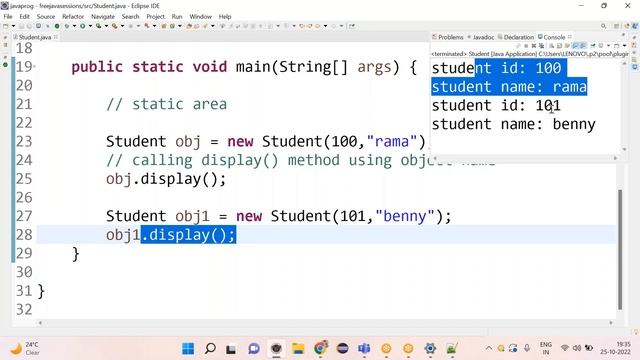
Task: Run the program with green Run button
Action: (82, 26)
